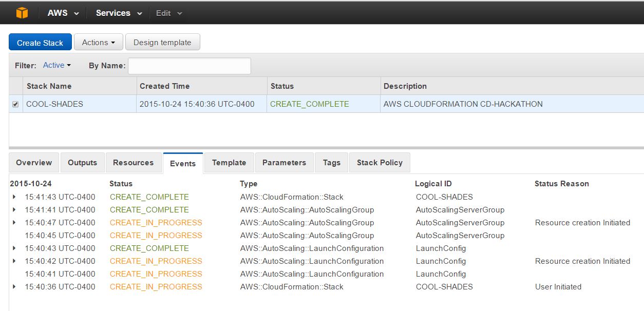The image size is (644, 311).
Task: Open the Template tab
Action: 229,163
